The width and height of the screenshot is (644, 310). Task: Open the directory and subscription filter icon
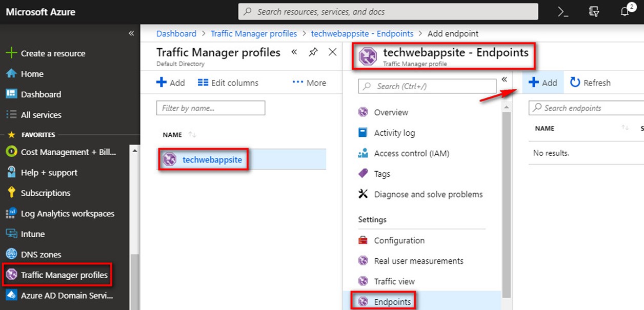(x=594, y=12)
